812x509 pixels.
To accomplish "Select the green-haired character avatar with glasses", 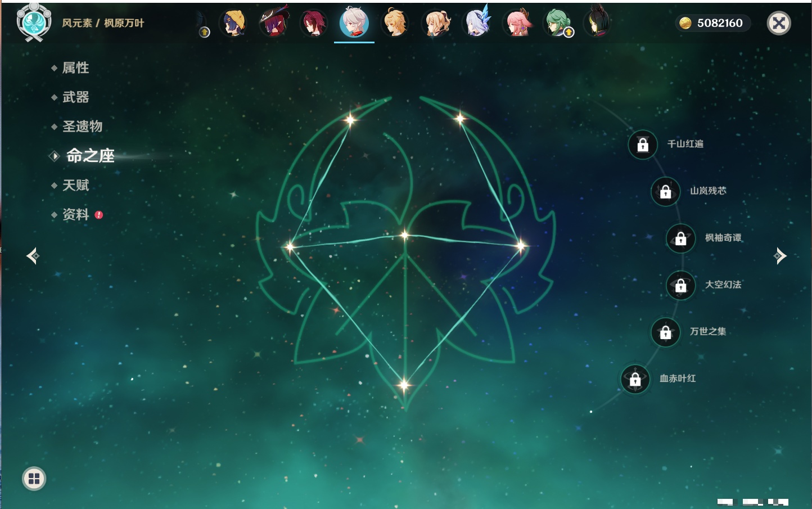I will (x=558, y=23).
